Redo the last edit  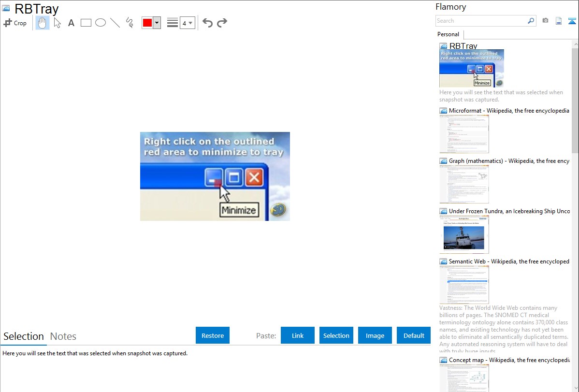222,23
